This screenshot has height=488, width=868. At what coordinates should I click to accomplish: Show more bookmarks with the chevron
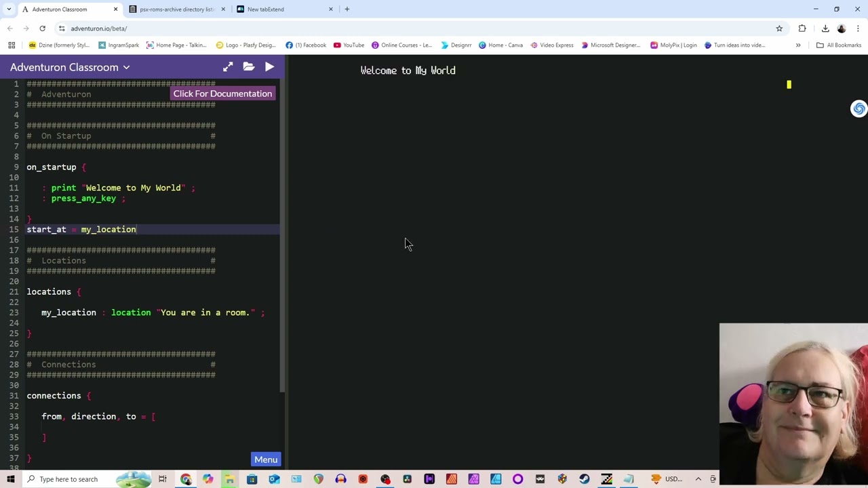click(798, 45)
